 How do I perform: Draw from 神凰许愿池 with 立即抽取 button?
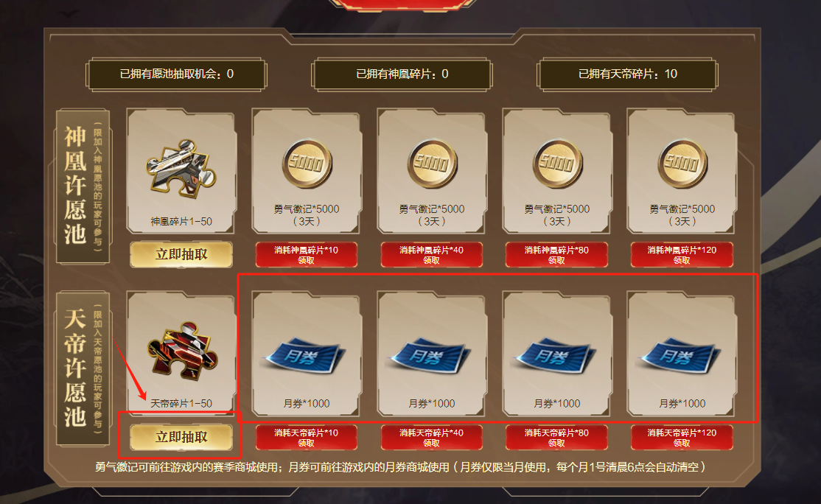(181, 254)
